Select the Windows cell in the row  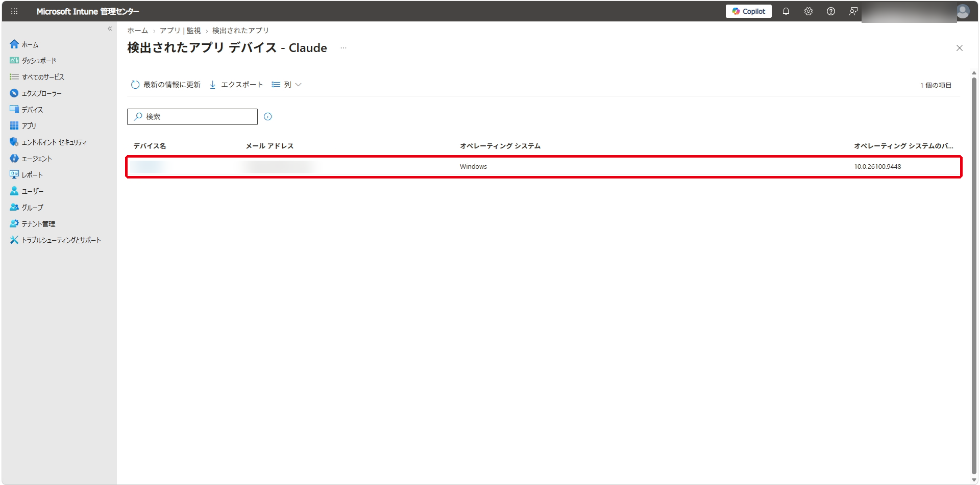473,167
